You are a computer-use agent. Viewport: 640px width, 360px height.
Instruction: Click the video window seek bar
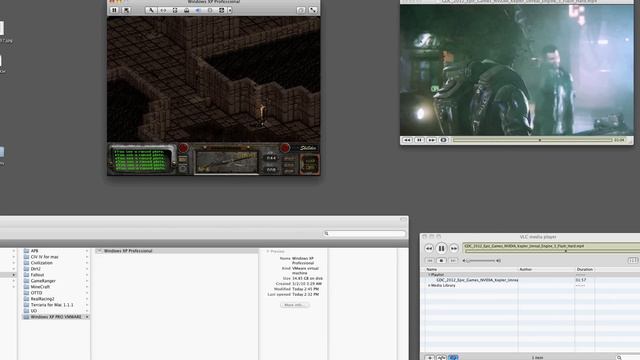[532, 140]
